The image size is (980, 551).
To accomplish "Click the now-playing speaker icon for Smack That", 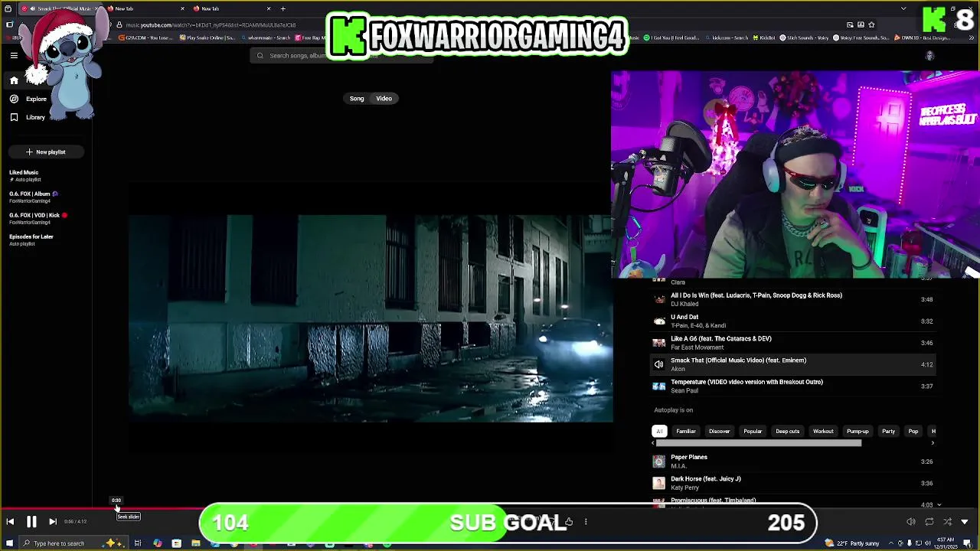I will pyautogui.click(x=658, y=364).
